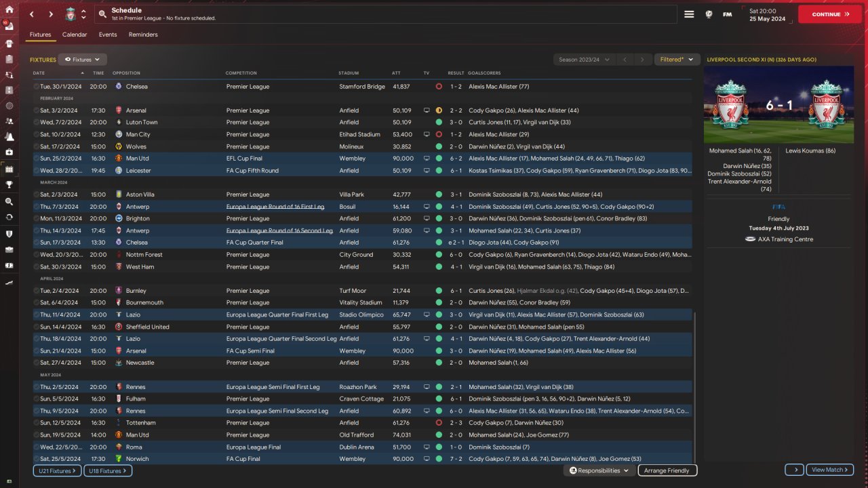
Task: Select the circle on the Luton Town row
Action: [37, 123]
